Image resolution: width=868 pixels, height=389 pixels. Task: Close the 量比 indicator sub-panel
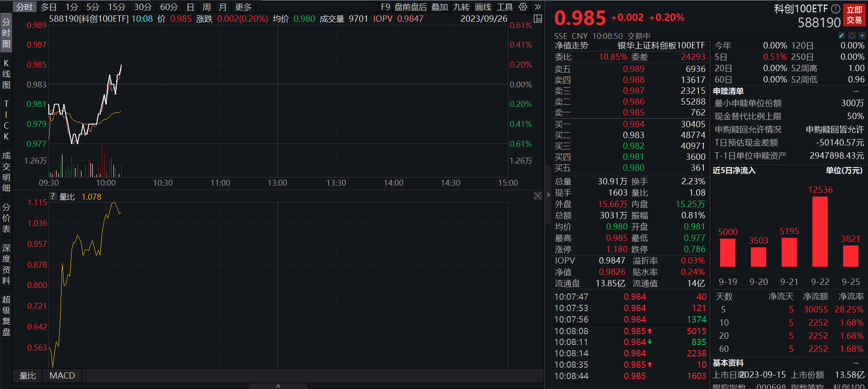click(x=538, y=196)
